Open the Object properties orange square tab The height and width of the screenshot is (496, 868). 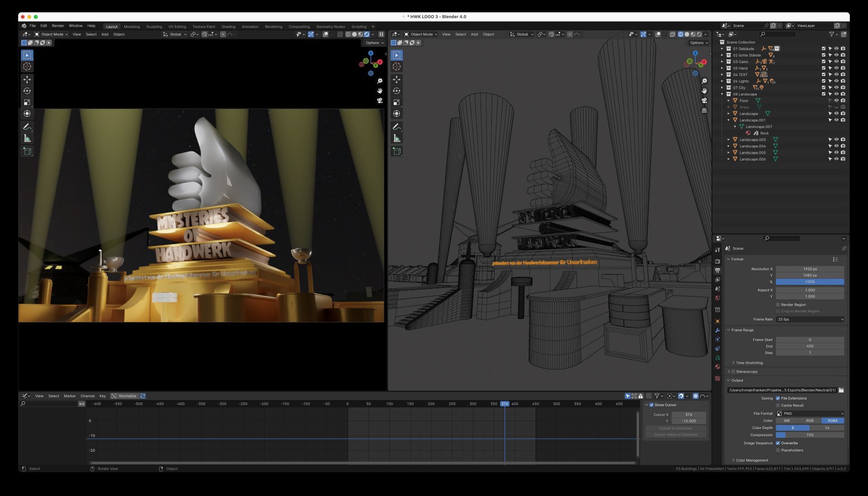pyautogui.click(x=717, y=321)
